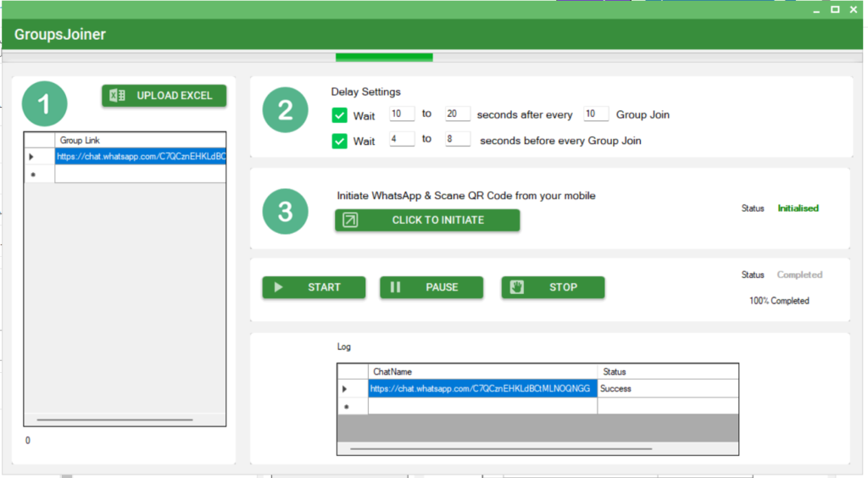Click the Completed status text
This screenshot has height=478, width=868.
tap(799, 275)
